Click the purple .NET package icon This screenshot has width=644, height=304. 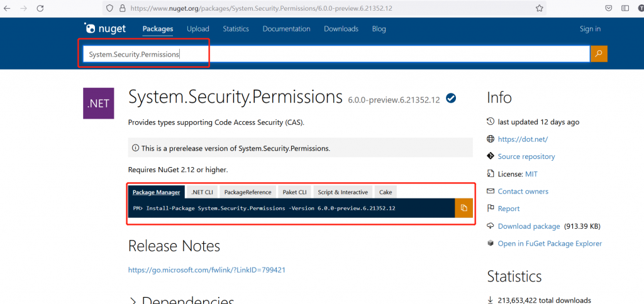click(x=99, y=104)
